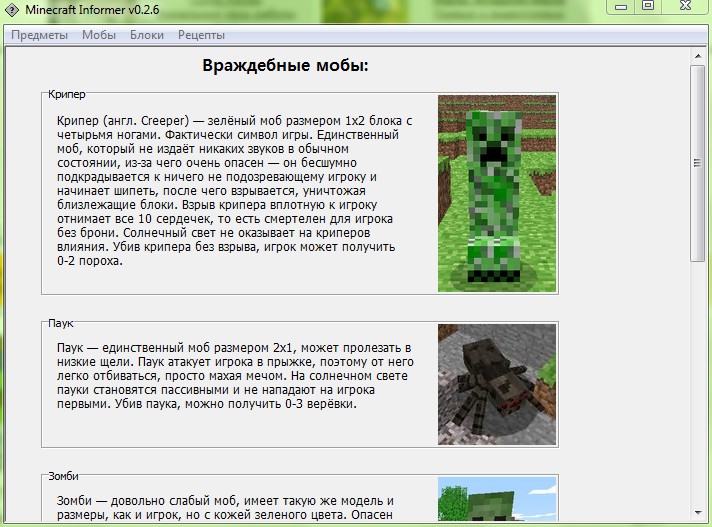Click the Creeper description paragraph
Viewport: 712px width, 527px height.
[234, 191]
